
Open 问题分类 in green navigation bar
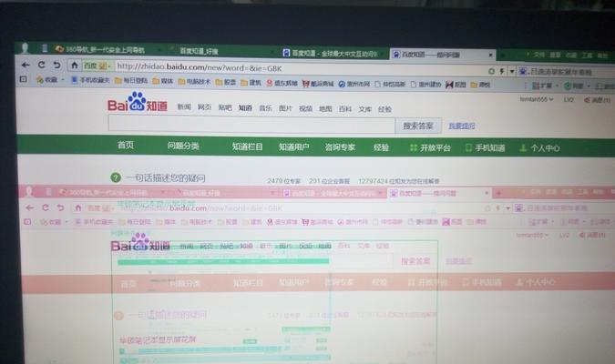183,146
